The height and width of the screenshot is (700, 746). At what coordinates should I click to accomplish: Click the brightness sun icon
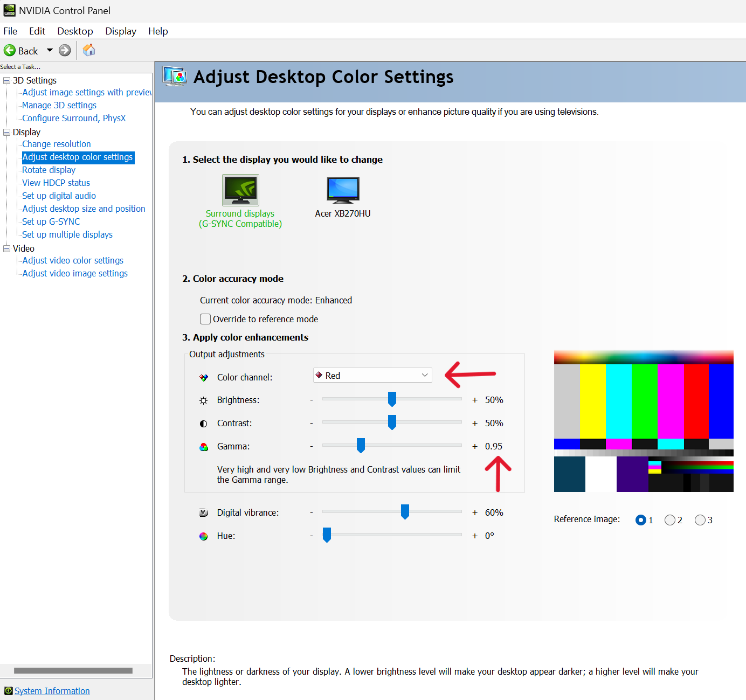[x=203, y=400]
